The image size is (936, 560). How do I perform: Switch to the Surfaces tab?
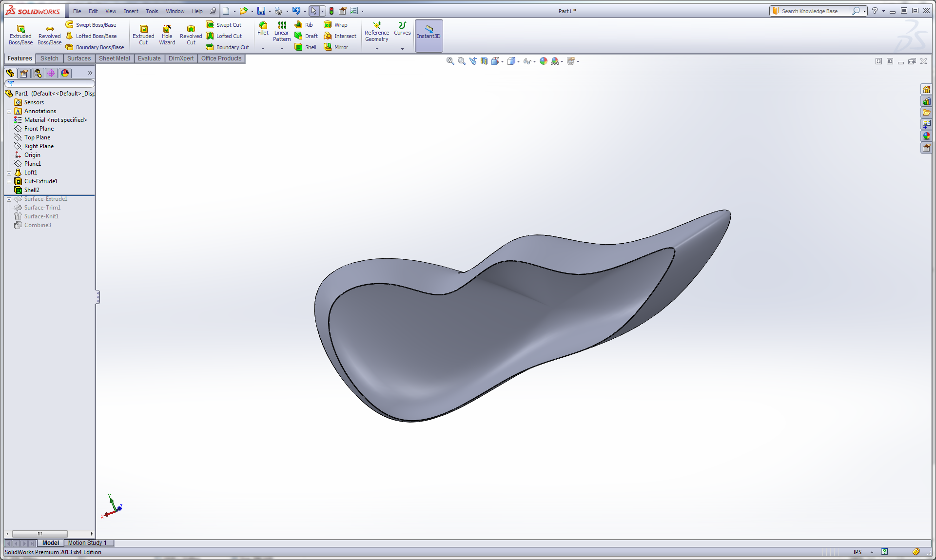tap(78, 58)
